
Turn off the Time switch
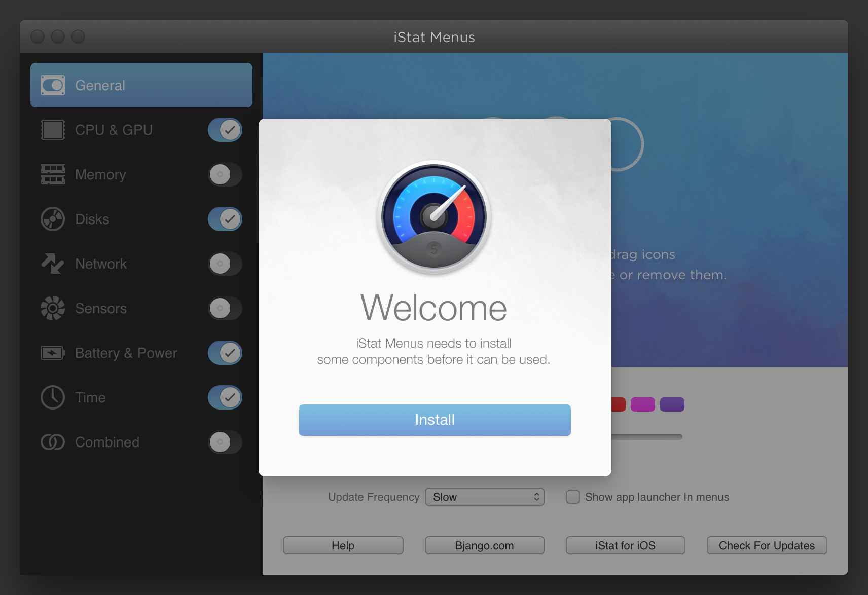pyautogui.click(x=225, y=397)
